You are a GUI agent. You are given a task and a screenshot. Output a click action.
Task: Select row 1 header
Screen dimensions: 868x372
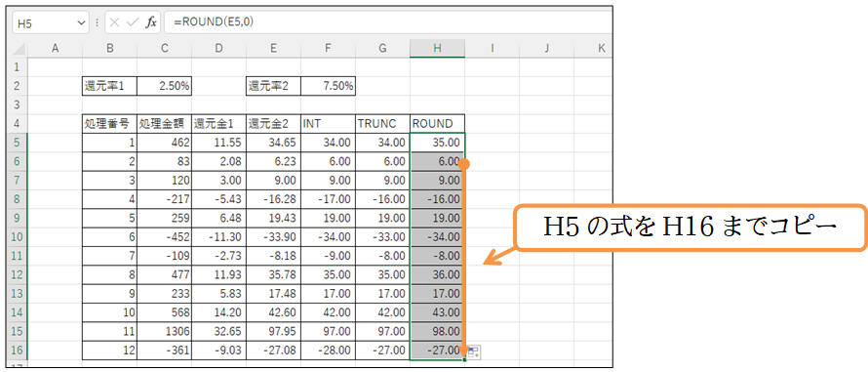(x=16, y=67)
